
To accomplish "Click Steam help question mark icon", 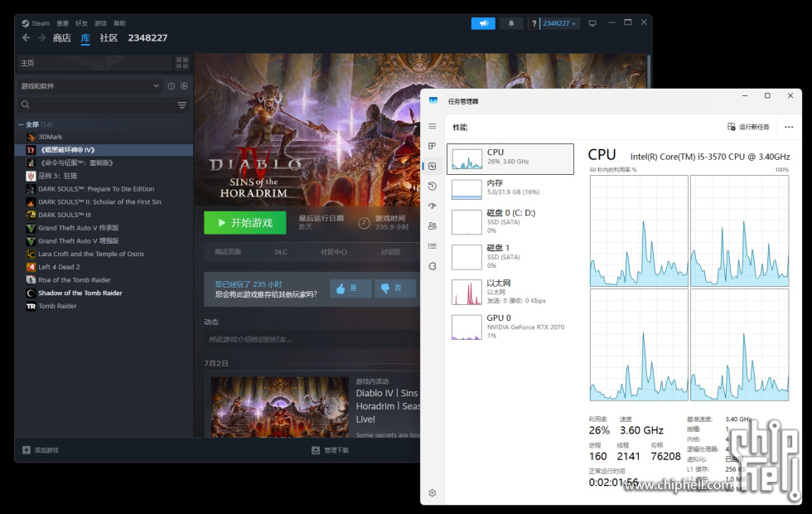I will pos(534,23).
